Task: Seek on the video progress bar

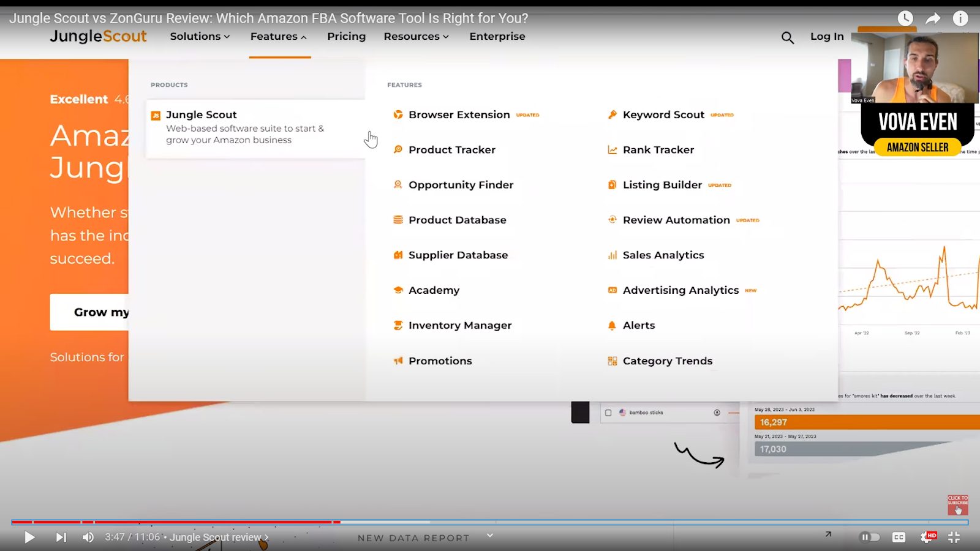Action: click(490, 522)
